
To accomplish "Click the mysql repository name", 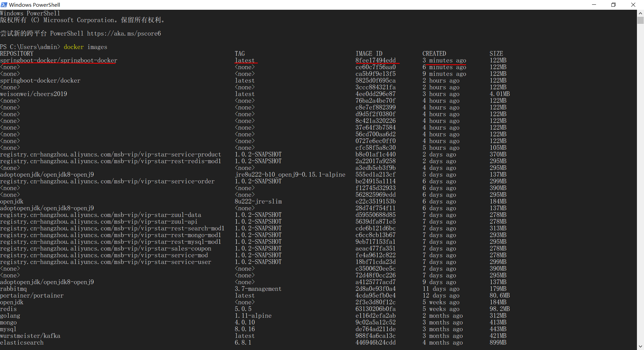I will coord(8,329).
